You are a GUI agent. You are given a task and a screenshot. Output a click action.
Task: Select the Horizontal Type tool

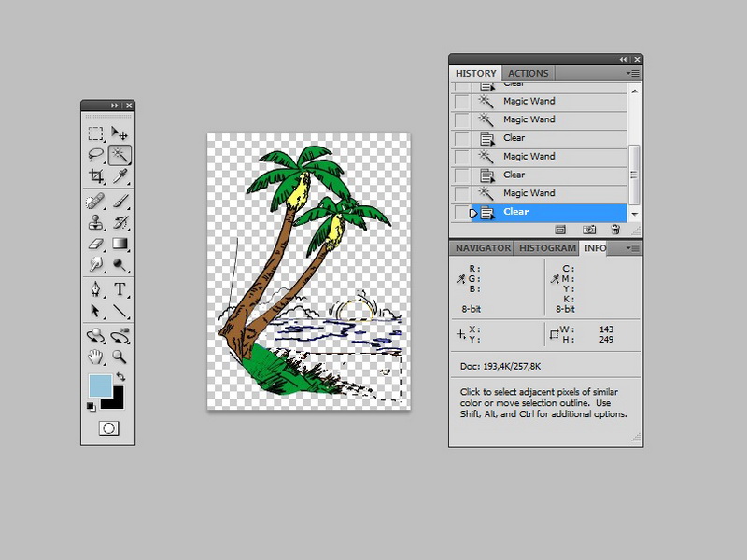click(x=120, y=289)
